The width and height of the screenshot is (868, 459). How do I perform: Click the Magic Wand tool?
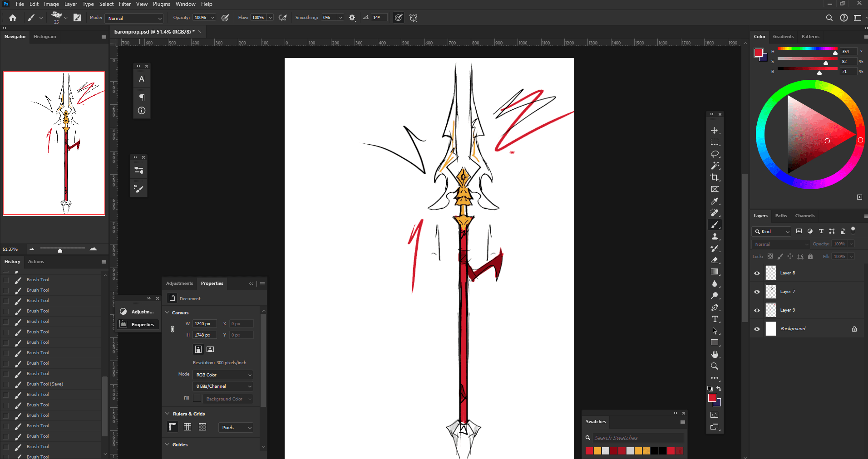[x=715, y=166]
